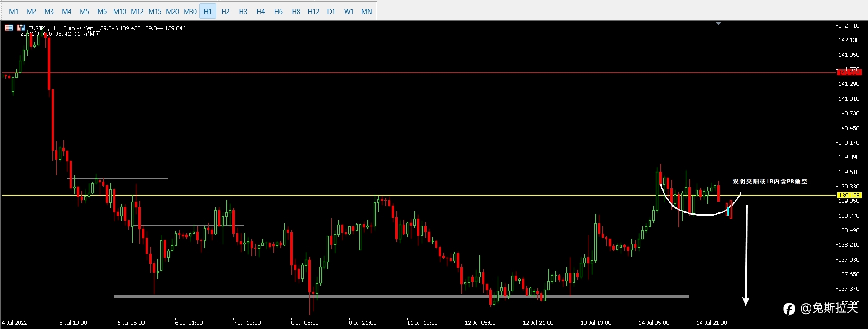Select monthly MN timeframe

pyautogui.click(x=366, y=11)
